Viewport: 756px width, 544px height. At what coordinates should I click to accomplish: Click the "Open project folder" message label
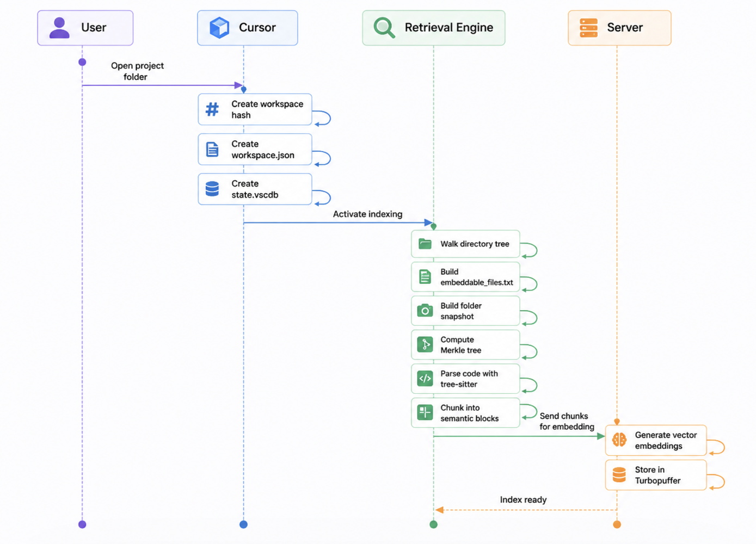pos(137,71)
